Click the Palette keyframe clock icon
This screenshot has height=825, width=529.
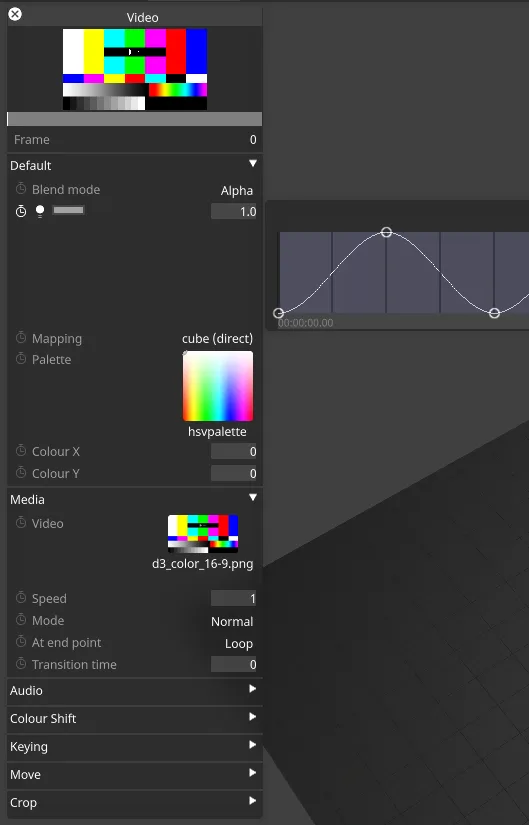21,359
